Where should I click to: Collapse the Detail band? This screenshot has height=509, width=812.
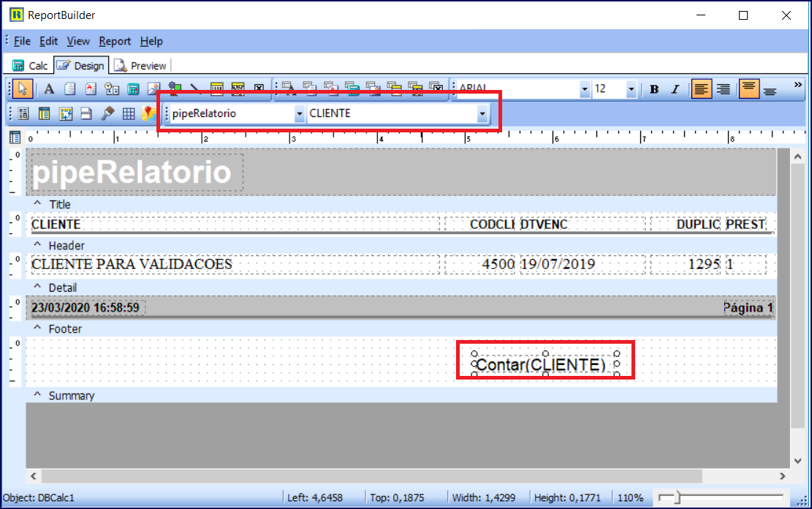pyautogui.click(x=37, y=286)
